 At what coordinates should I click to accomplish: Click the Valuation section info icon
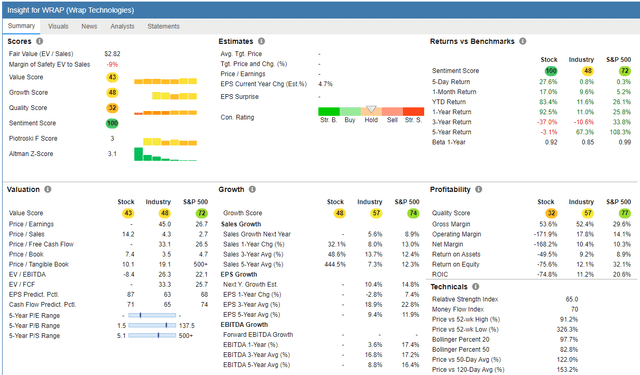pos(48,189)
